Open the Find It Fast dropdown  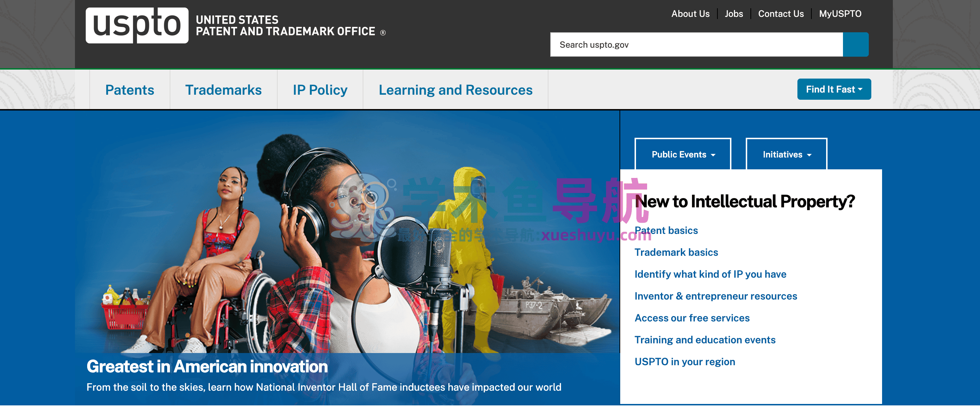834,89
